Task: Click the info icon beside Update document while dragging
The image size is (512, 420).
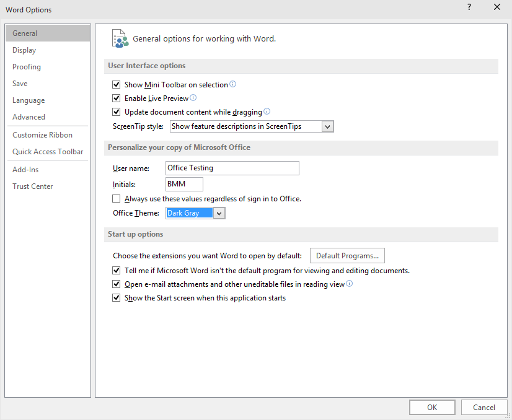Action: point(267,111)
